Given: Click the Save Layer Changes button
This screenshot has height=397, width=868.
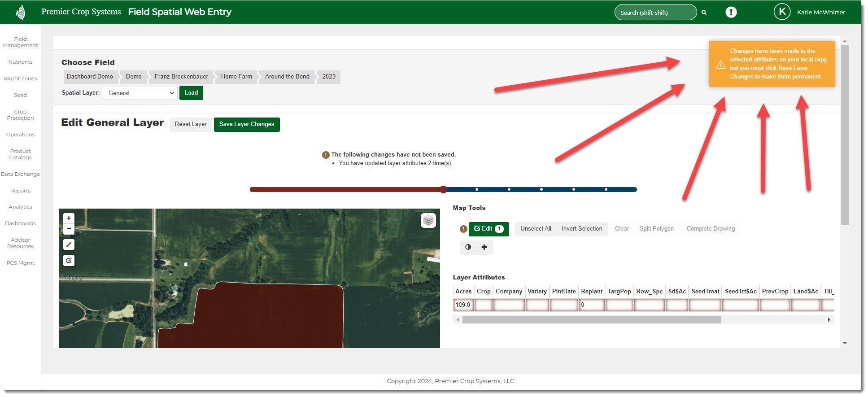Looking at the screenshot, I should [246, 124].
